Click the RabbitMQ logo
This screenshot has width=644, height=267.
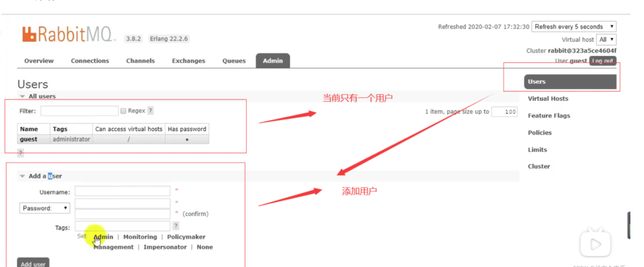(x=69, y=33)
